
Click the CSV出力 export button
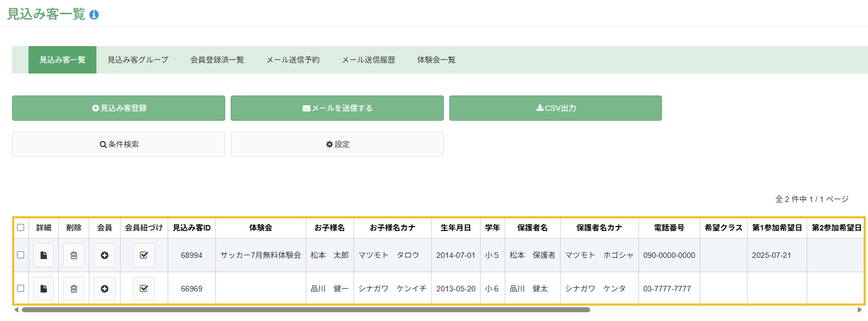[x=556, y=108]
